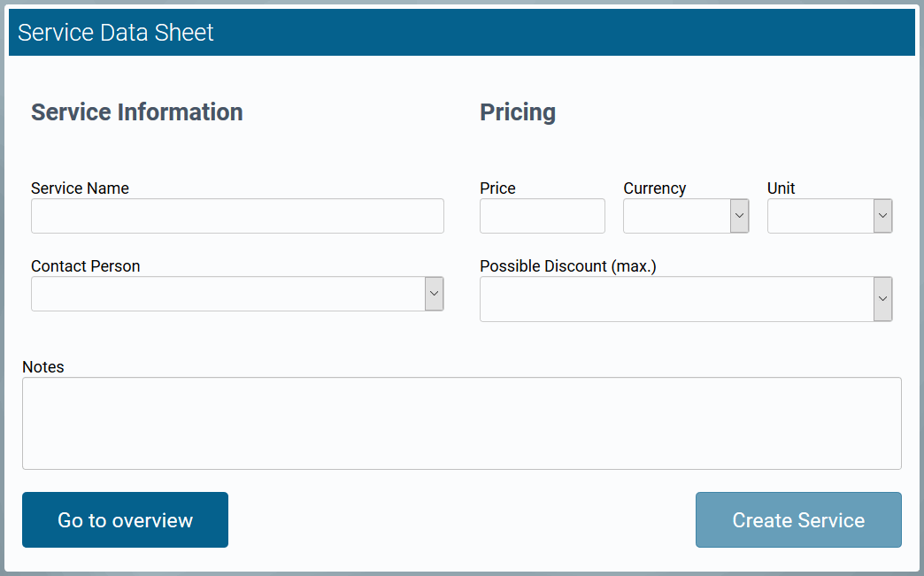The width and height of the screenshot is (924, 576).
Task: Click the Price input box
Action: [x=542, y=216]
